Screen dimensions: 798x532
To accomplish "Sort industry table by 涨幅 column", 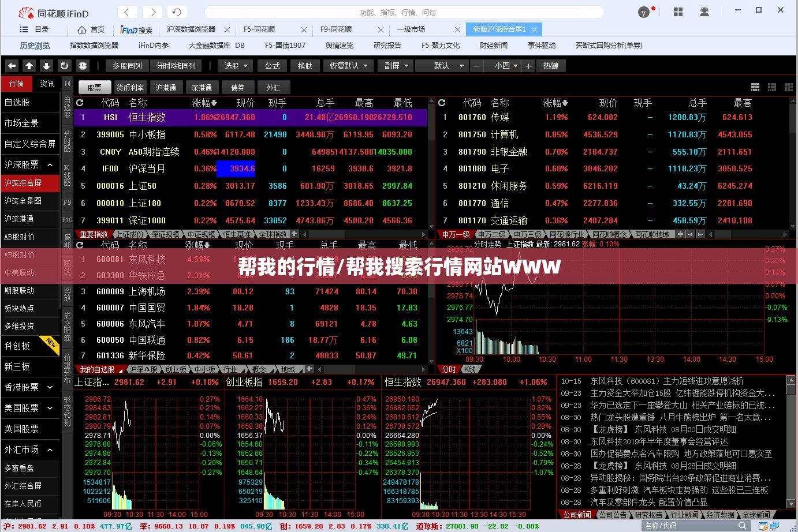I will click(x=555, y=103).
